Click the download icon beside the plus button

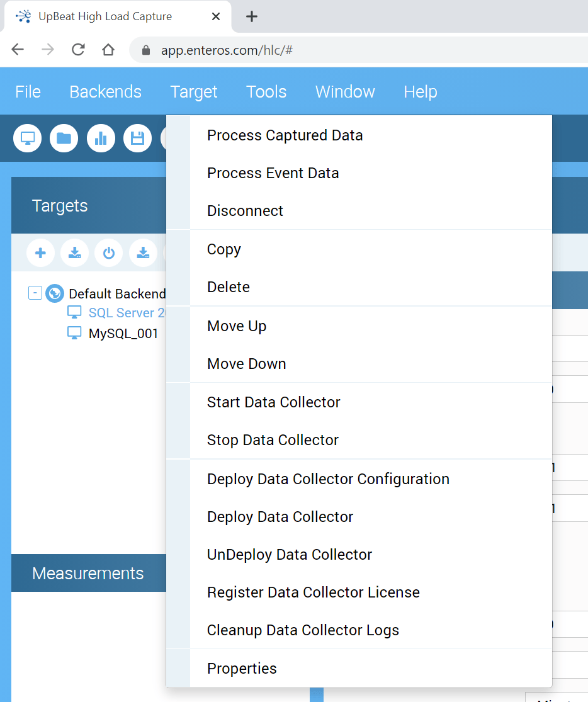(74, 253)
